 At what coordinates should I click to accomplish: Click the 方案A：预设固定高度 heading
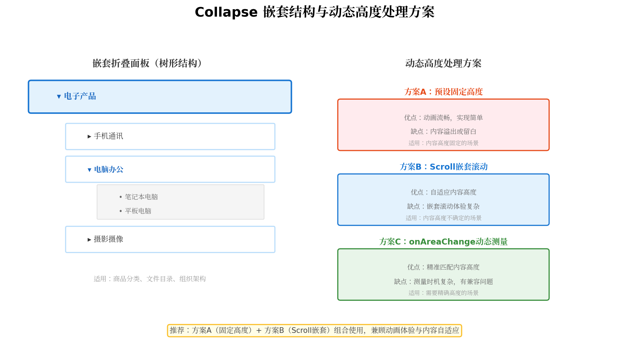point(443,92)
